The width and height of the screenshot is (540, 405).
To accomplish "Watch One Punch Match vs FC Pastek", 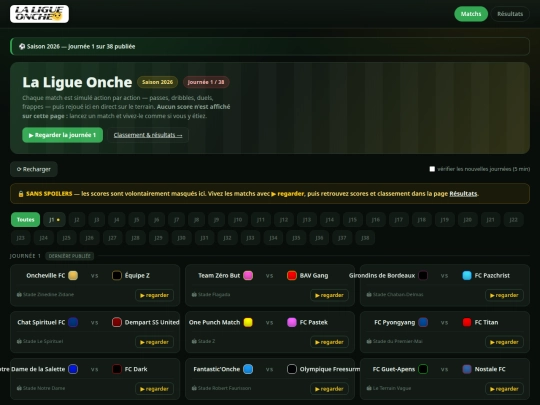I will [x=329, y=342].
